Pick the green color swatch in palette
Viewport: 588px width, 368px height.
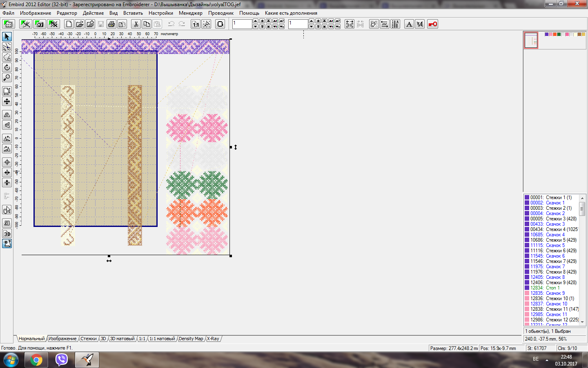559,34
